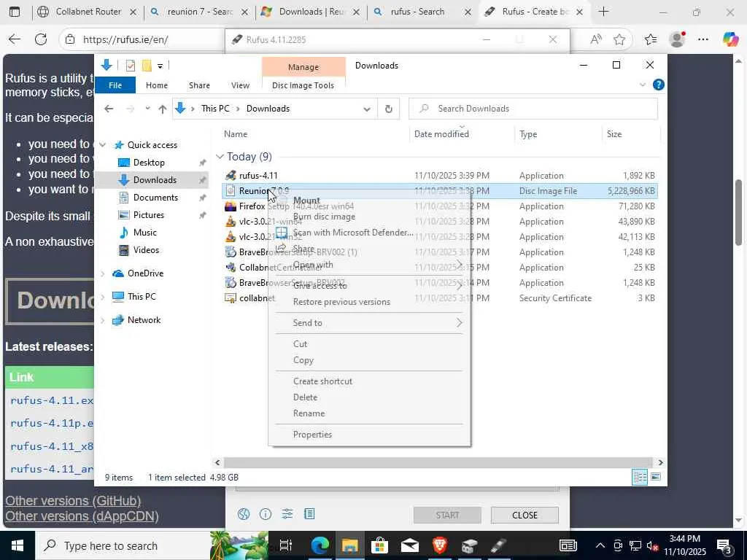Open the Windows Start menu
This screenshot has width=747, height=560.
pos(18,545)
